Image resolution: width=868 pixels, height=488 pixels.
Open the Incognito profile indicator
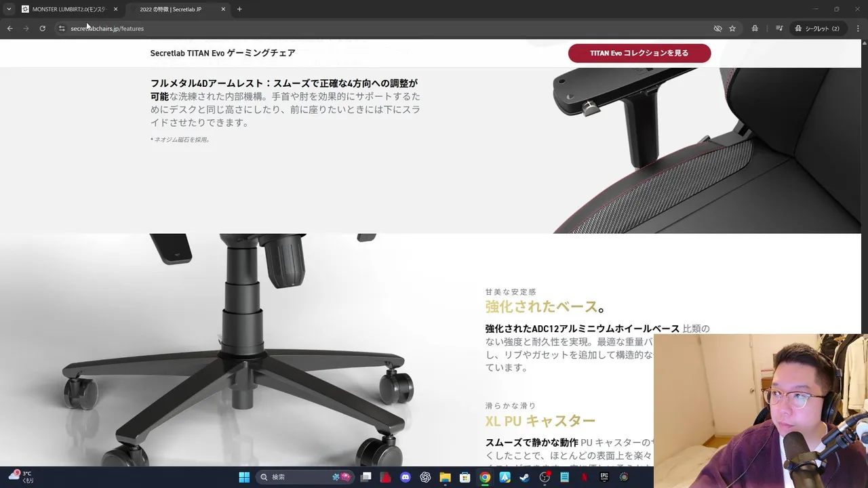[817, 28]
